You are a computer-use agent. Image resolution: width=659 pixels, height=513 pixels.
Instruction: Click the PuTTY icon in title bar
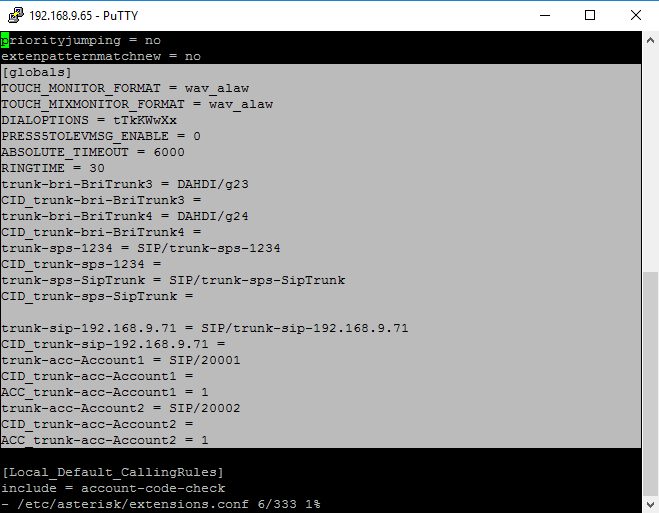16,15
